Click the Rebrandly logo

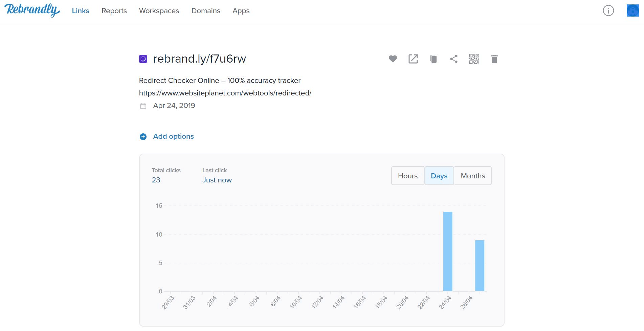click(x=32, y=10)
